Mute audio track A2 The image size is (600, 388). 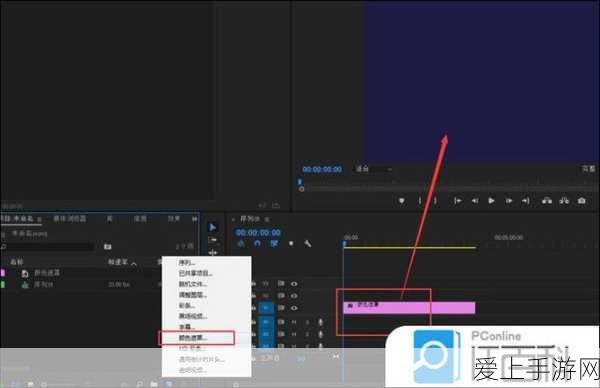(x=294, y=334)
